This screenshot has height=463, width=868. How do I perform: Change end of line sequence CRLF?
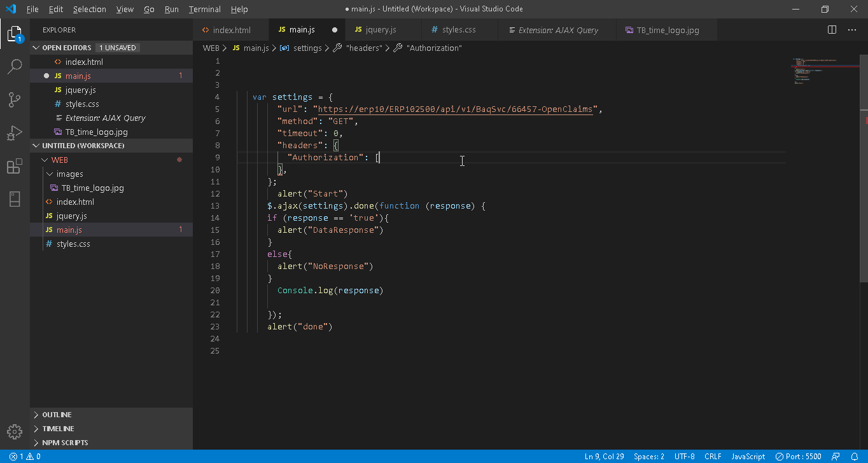click(x=713, y=456)
